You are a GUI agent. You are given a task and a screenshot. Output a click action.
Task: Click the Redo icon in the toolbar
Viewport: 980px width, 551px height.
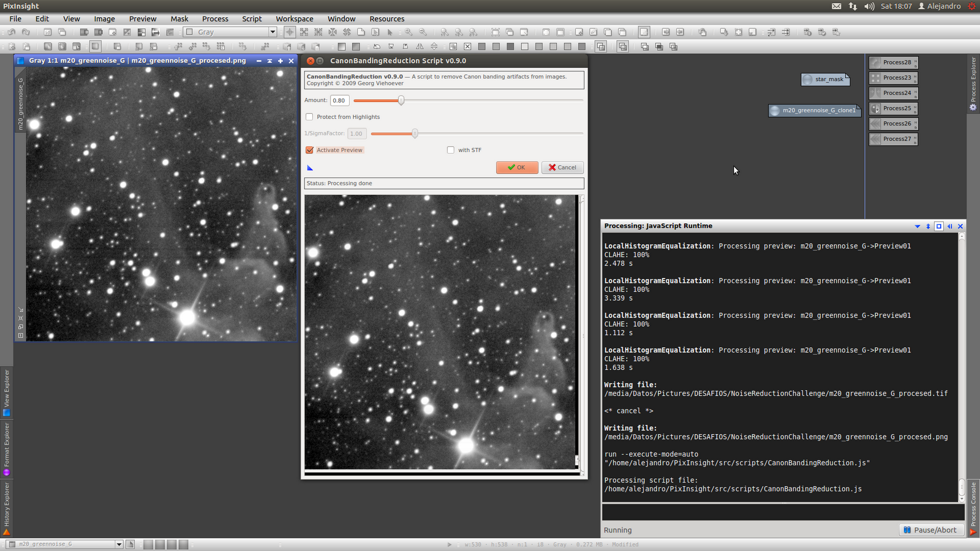click(26, 32)
